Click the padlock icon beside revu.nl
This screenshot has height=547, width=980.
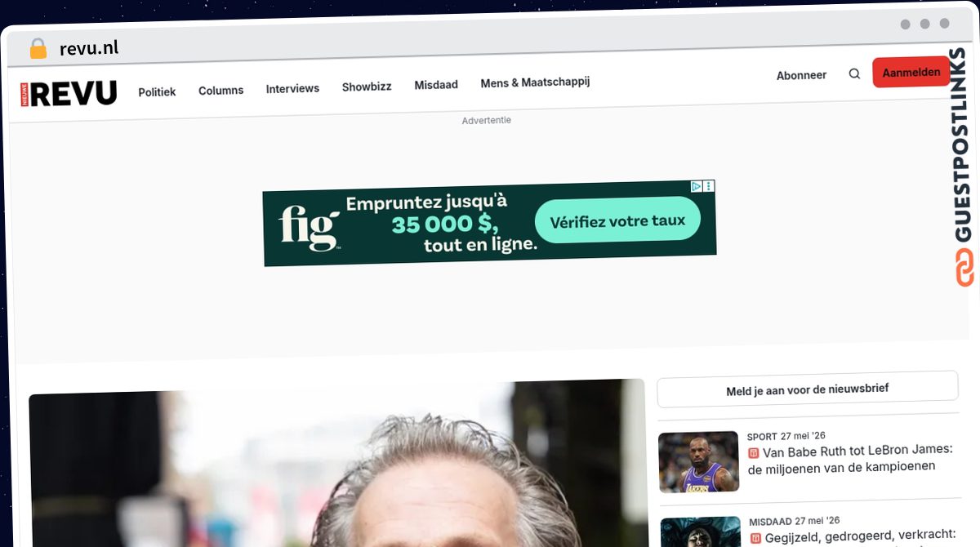coord(38,49)
